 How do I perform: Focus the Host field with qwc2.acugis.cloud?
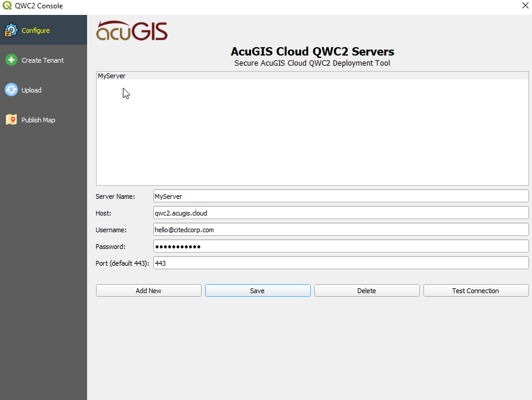[340, 213]
